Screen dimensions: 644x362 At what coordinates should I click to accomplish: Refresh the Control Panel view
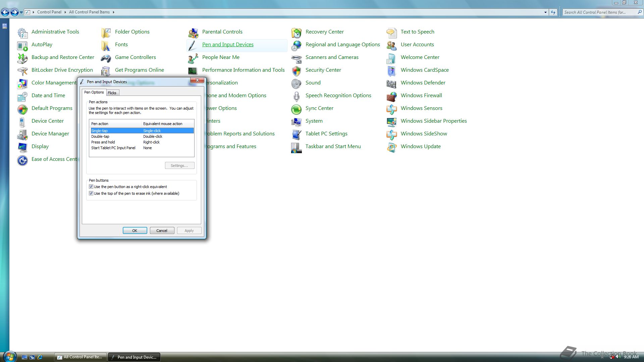click(x=553, y=12)
